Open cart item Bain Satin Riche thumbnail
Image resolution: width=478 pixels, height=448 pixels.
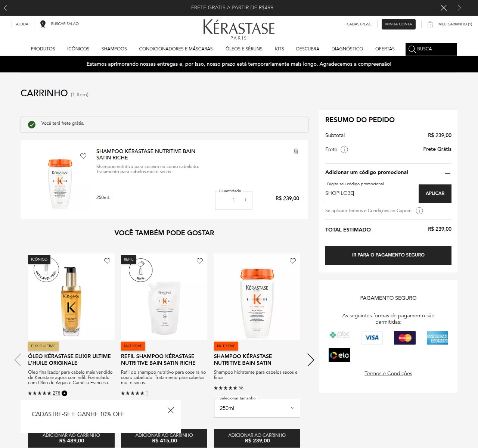pyautogui.click(x=60, y=184)
